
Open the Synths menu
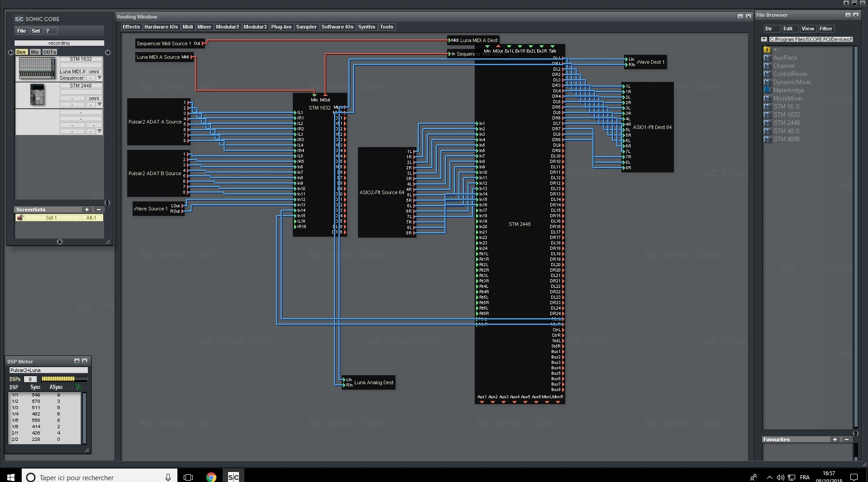tap(367, 27)
